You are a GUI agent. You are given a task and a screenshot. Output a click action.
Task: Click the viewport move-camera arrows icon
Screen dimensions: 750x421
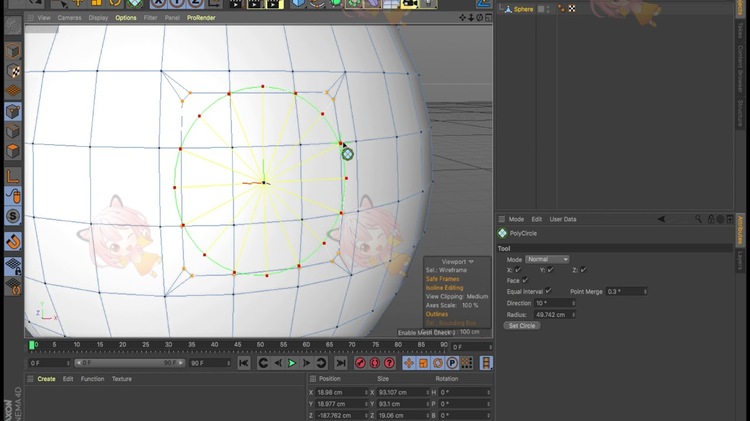(x=463, y=18)
